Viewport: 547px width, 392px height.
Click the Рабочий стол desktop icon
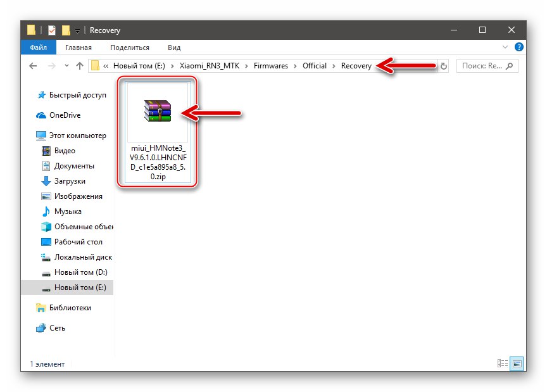click(x=46, y=241)
